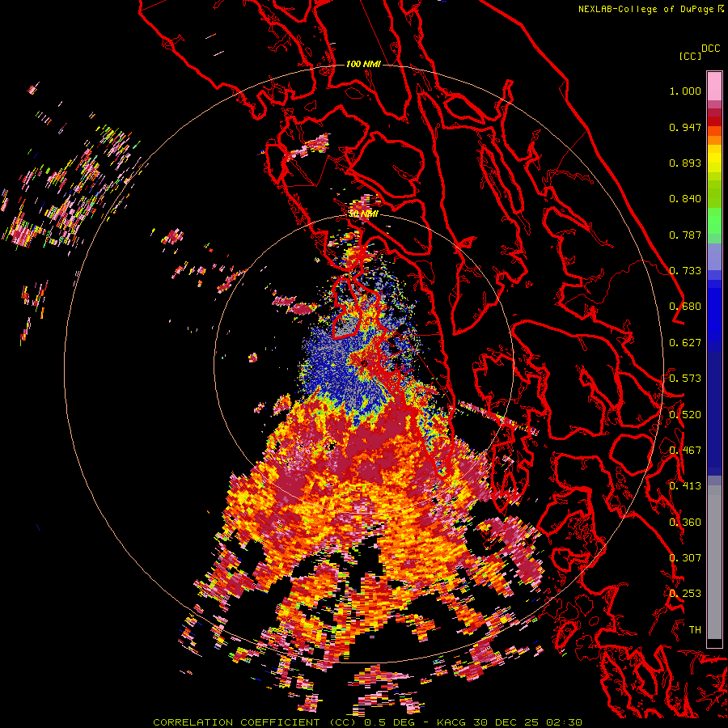This screenshot has height=728, width=728.
Task: Click the DCC label above the color bar
Action: 710,48
